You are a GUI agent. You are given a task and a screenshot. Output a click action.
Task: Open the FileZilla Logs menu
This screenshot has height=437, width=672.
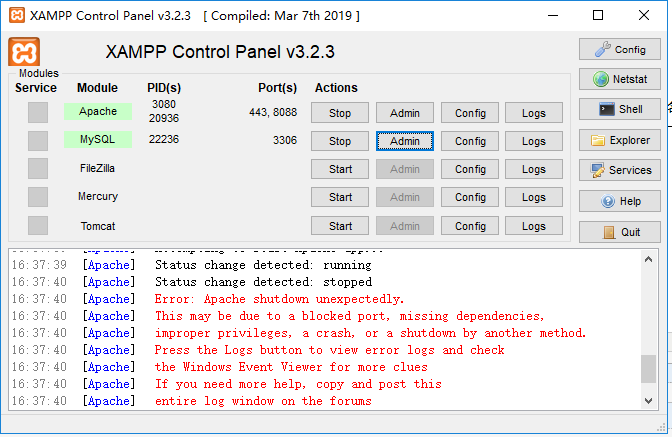click(x=534, y=169)
